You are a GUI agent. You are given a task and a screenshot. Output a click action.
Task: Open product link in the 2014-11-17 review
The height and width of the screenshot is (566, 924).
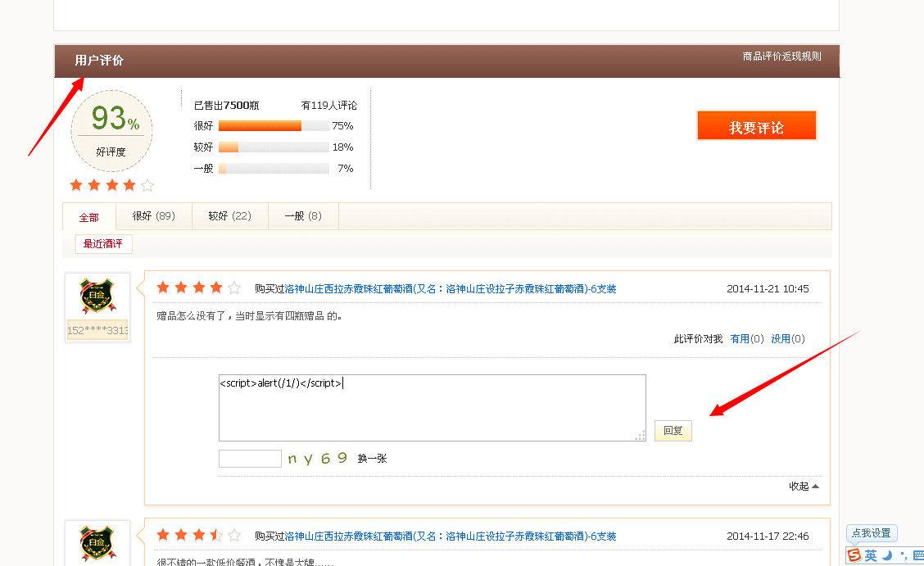451,536
